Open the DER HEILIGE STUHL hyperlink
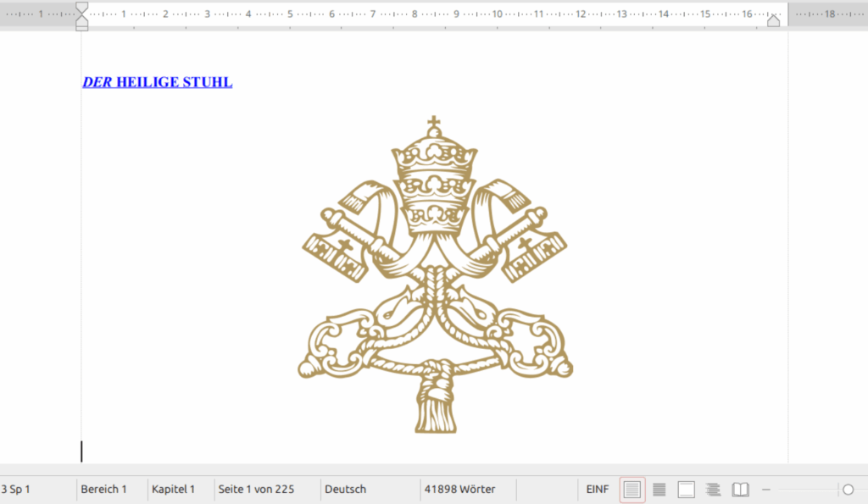Viewport: 868px width, 504px height. pos(157,82)
